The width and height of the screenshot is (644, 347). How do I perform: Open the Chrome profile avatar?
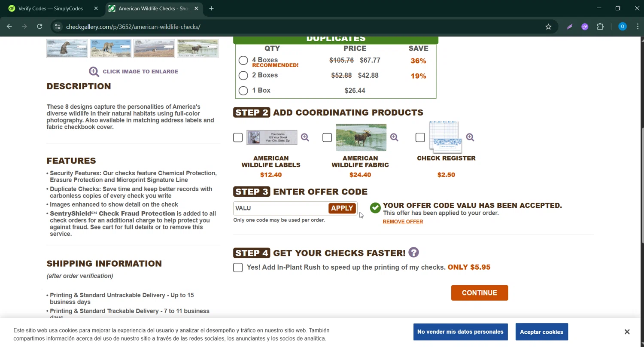[x=622, y=27]
